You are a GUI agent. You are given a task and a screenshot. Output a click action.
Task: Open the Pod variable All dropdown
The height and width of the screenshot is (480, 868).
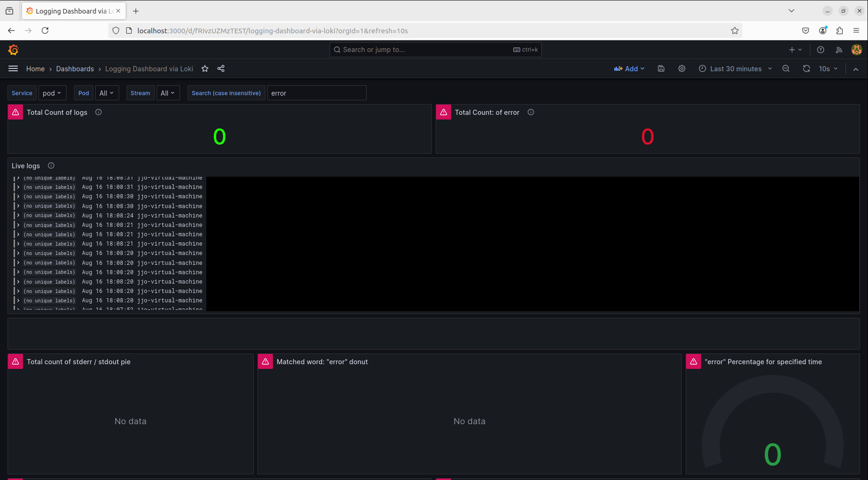[107, 93]
